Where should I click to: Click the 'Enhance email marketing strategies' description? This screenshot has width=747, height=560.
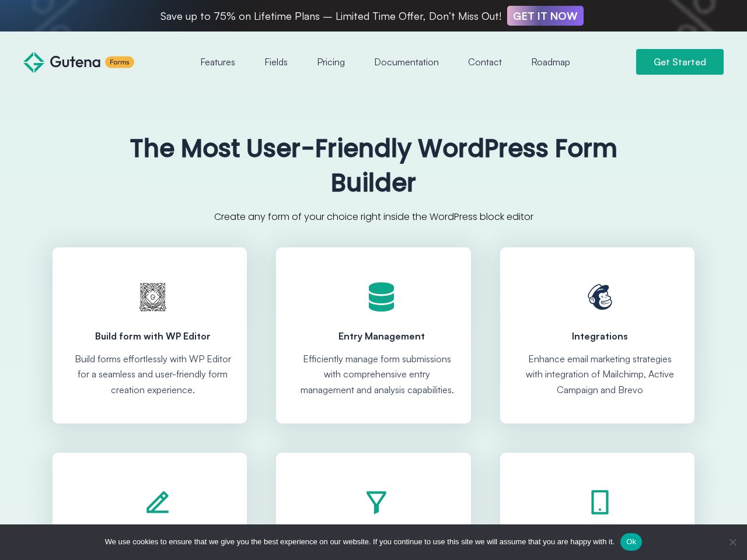coord(600,374)
